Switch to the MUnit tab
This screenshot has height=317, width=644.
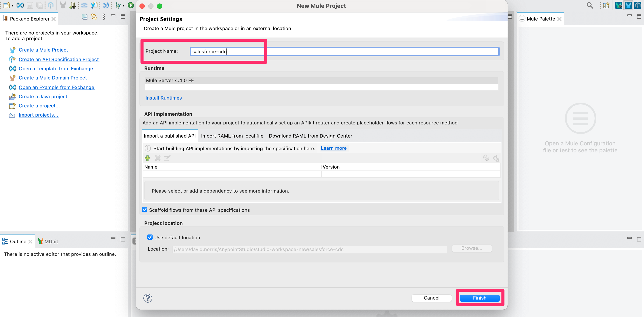(48, 241)
